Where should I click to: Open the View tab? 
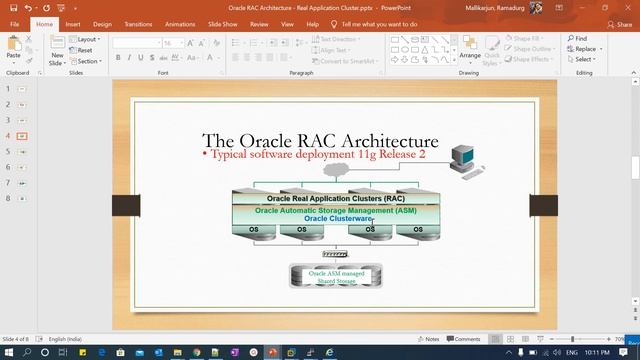click(287, 24)
